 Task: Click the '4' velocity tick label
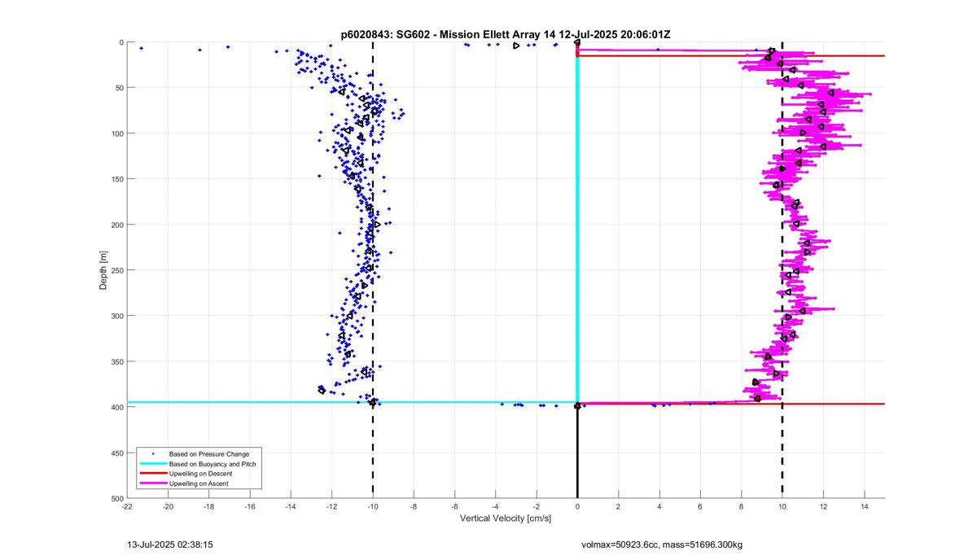click(659, 506)
